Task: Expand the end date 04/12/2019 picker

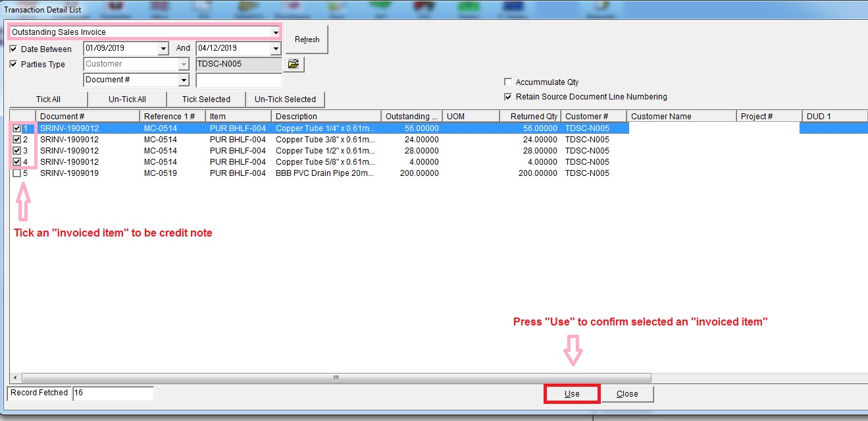Action: (x=275, y=49)
